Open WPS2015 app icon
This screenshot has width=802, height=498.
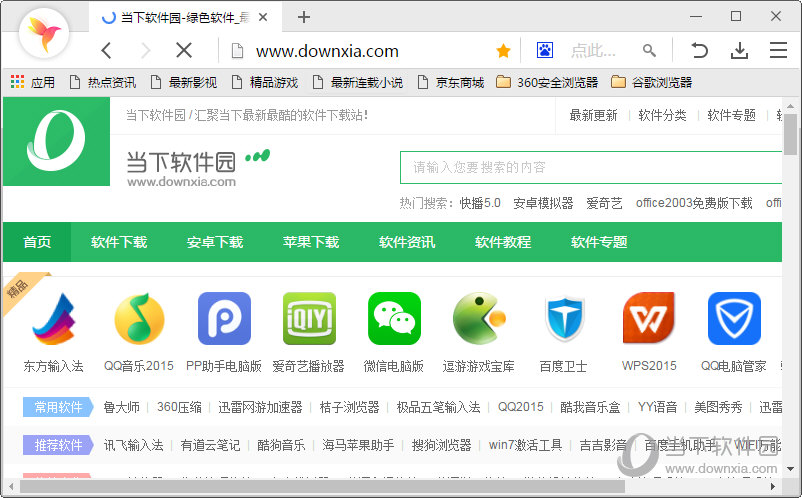pyautogui.click(x=649, y=318)
